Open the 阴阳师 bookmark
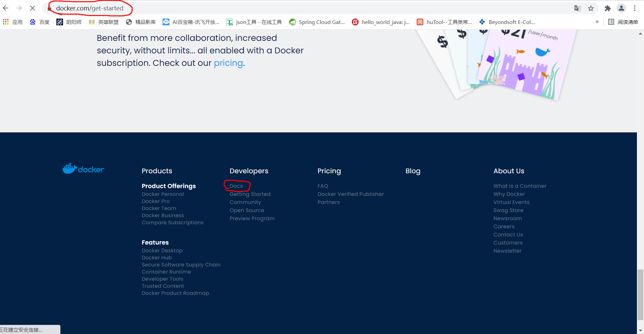This screenshot has height=334, width=644. click(69, 22)
